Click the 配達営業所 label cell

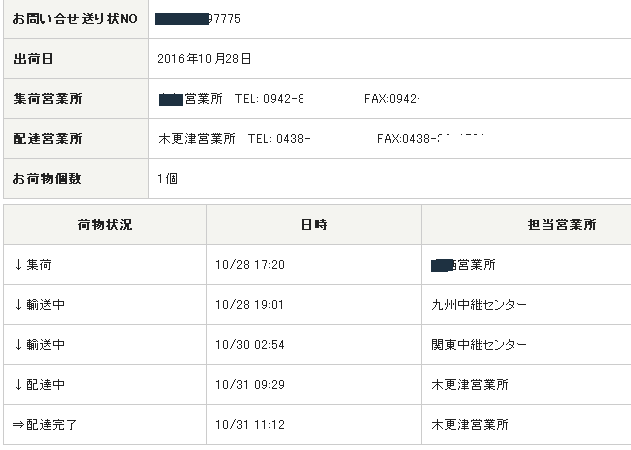pos(46,139)
